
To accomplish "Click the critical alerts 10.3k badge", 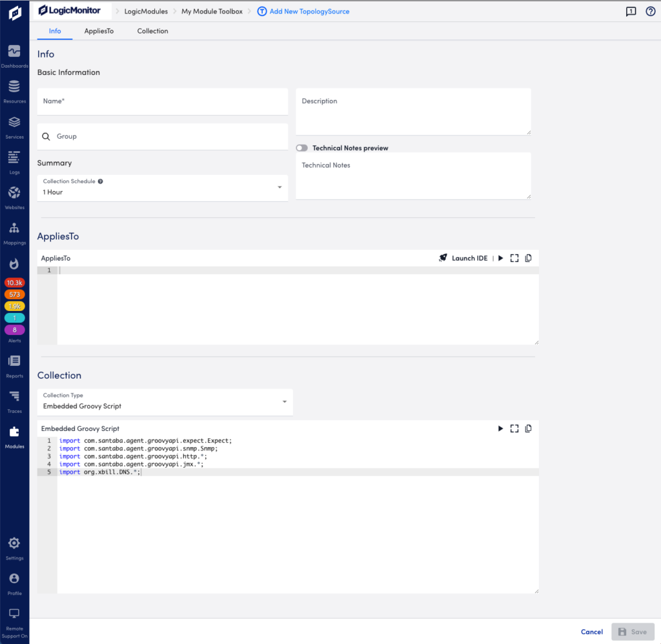I will pos(14,283).
